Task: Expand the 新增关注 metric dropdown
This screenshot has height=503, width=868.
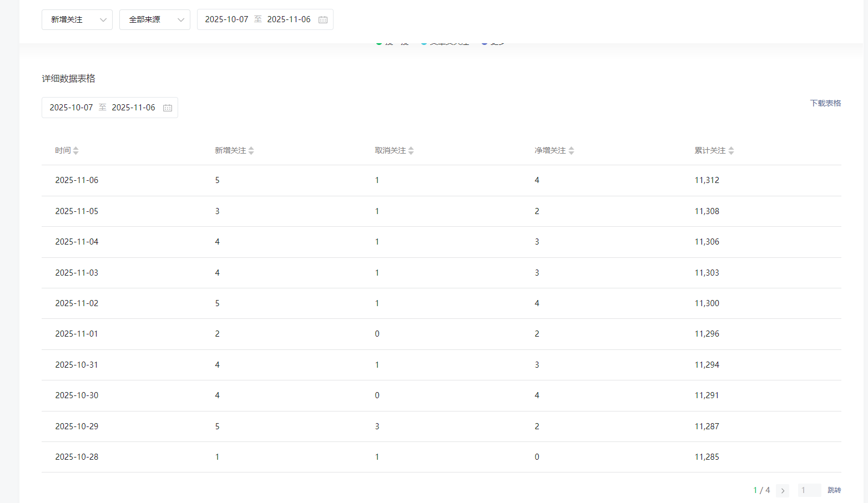Action: click(x=77, y=20)
